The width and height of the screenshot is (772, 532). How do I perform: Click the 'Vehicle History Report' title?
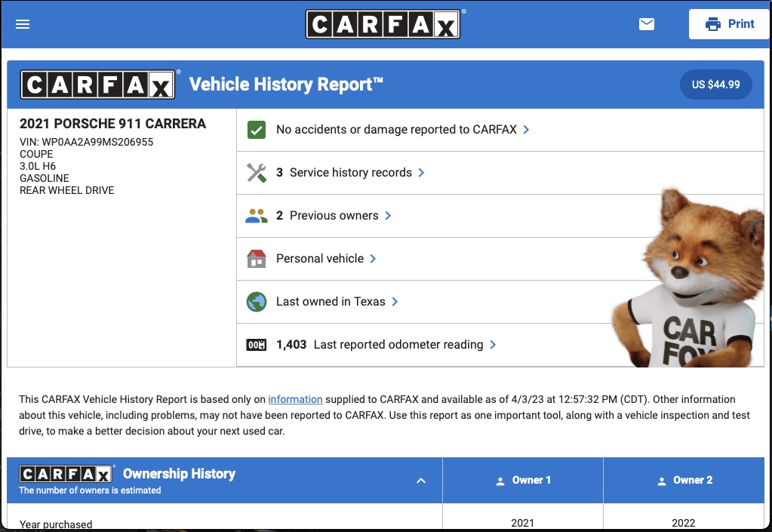click(286, 85)
